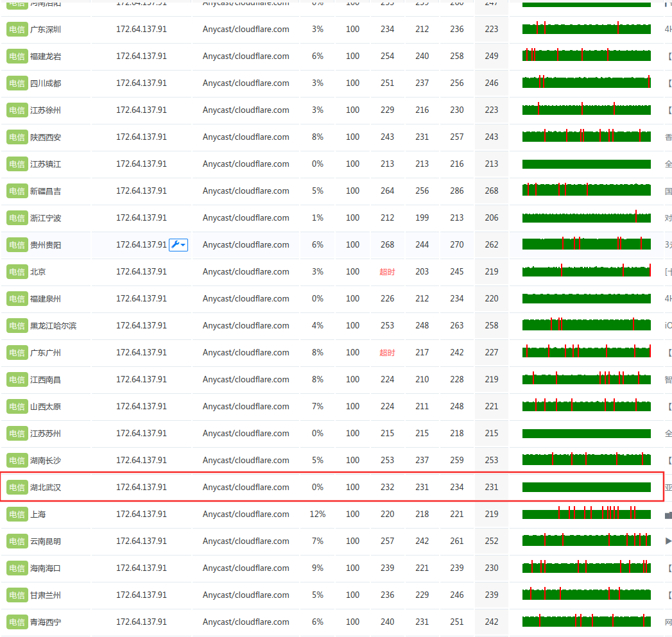This screenshot has width=672, height=637.
Task: Click the ping graph in the 上海 row
Action: point(586,513)
